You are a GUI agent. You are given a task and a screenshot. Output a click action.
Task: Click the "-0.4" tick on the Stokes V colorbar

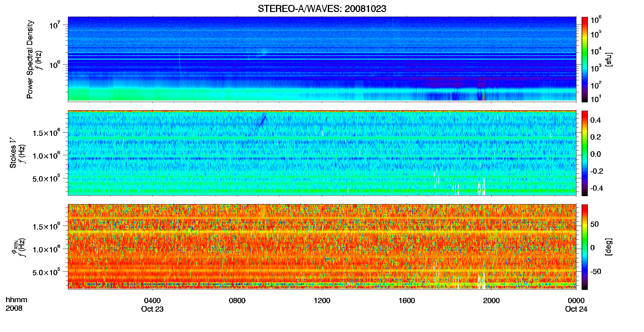coord(597,188)
